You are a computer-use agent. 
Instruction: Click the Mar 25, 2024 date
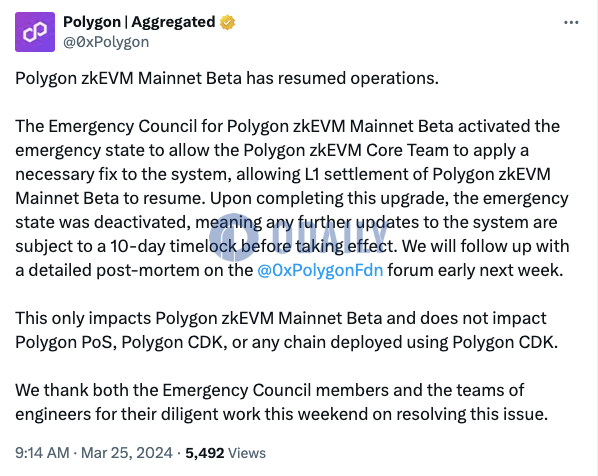(x=127, y=453)
